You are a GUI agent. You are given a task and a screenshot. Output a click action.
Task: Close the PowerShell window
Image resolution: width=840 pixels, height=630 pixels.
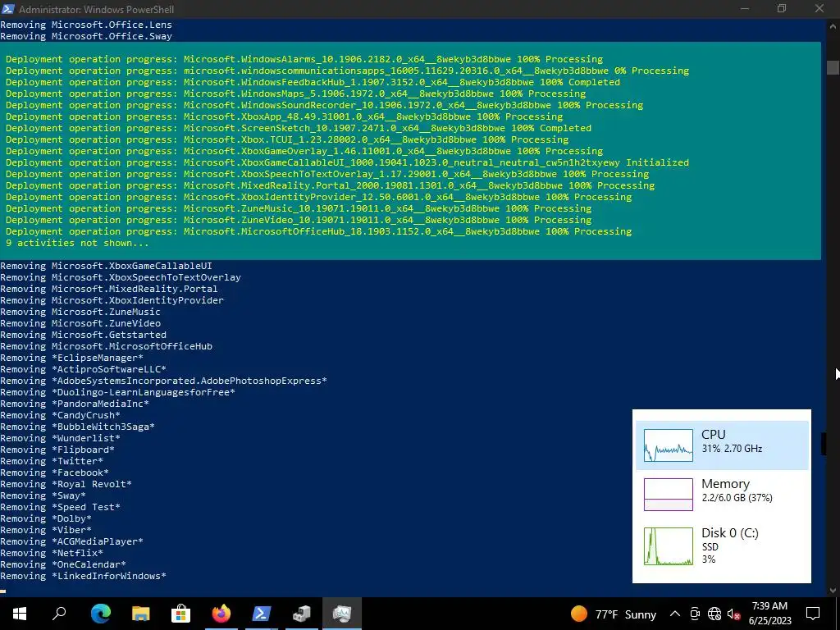819,8
